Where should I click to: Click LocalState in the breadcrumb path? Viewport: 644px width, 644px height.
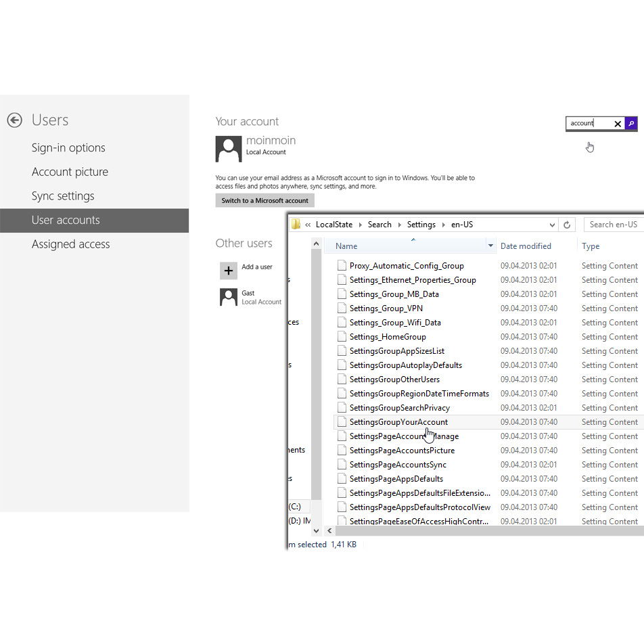[334, 225]
